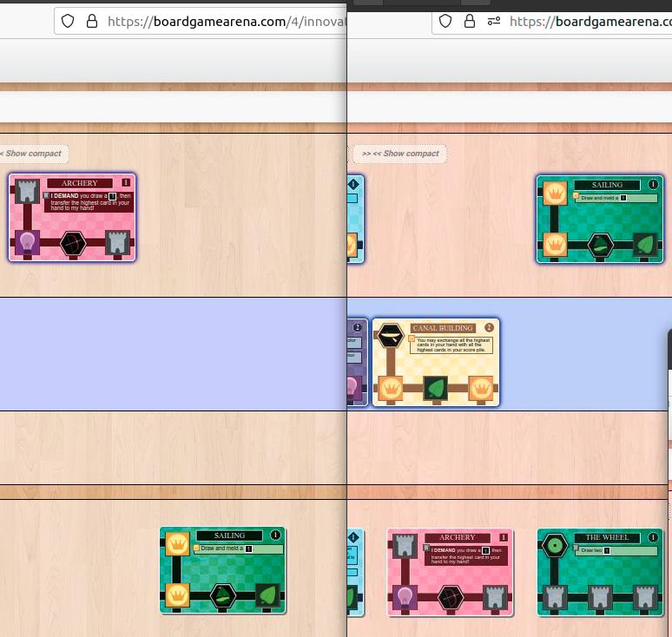Toggle the left 'Show compact' view

[x=33, y=154]
